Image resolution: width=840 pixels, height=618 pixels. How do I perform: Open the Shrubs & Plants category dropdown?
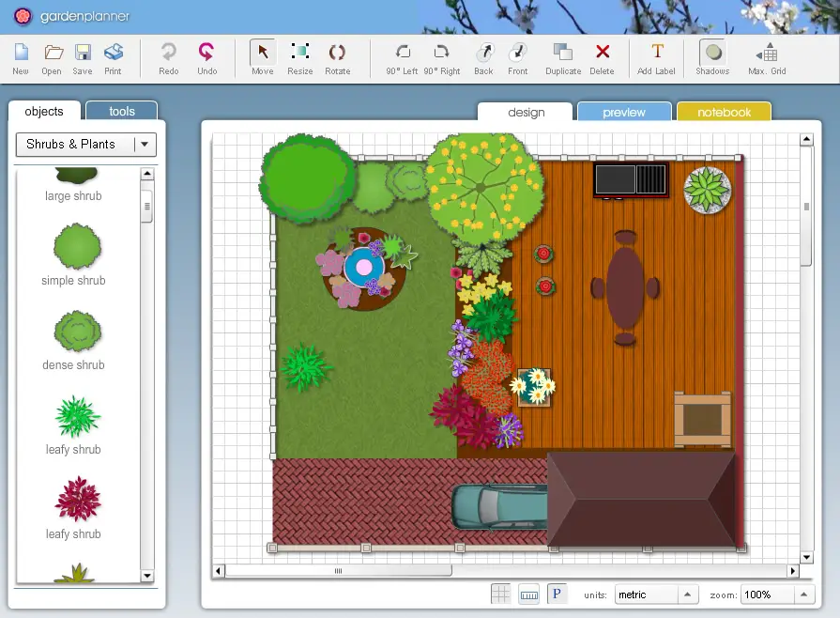pos(145,145)
